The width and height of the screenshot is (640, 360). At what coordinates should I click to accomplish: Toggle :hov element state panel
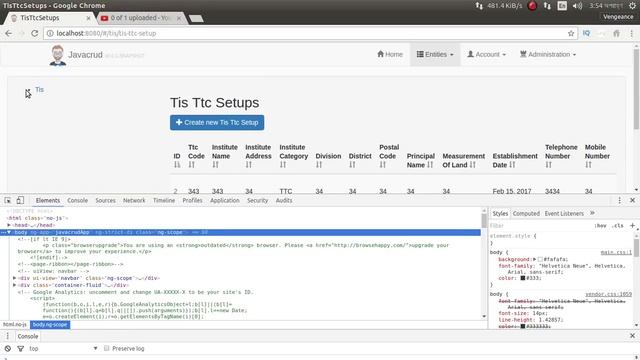click(600, 225)
